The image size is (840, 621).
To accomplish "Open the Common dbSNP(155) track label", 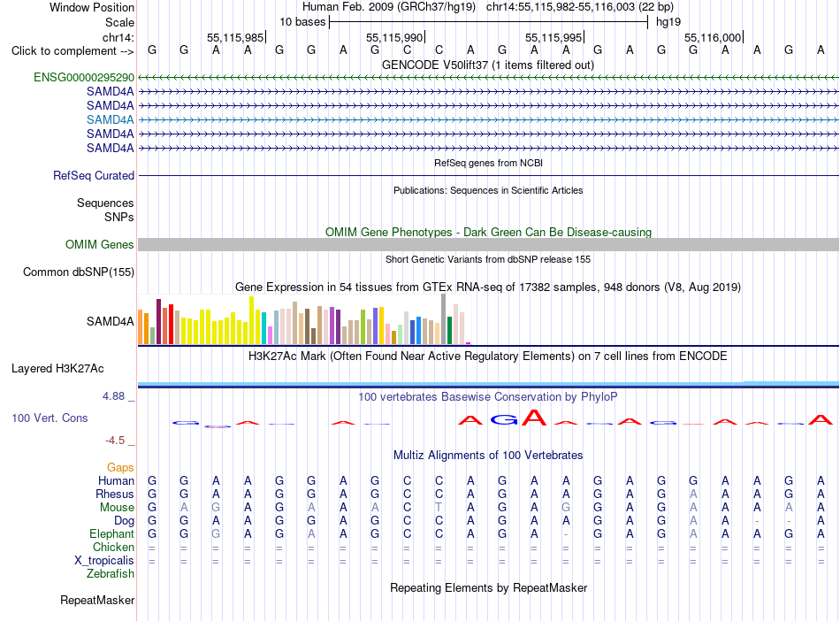I will pyautogui.click(x=79, y=272).
